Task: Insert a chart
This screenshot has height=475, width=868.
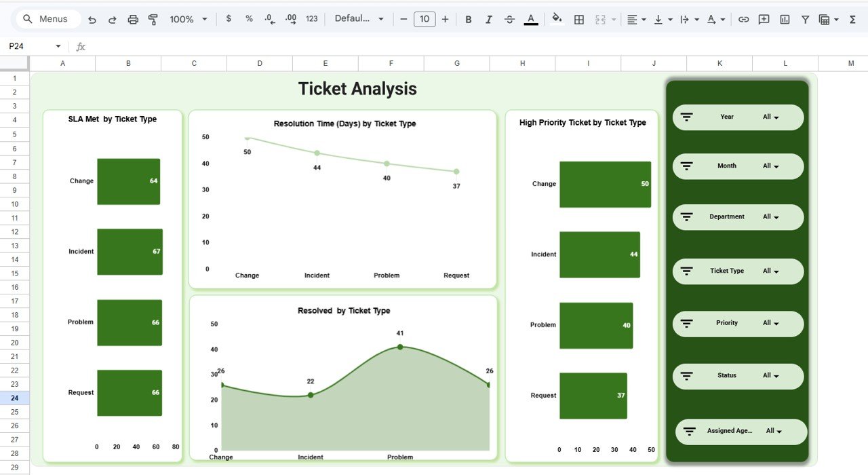Action: (x=785, y=19)
